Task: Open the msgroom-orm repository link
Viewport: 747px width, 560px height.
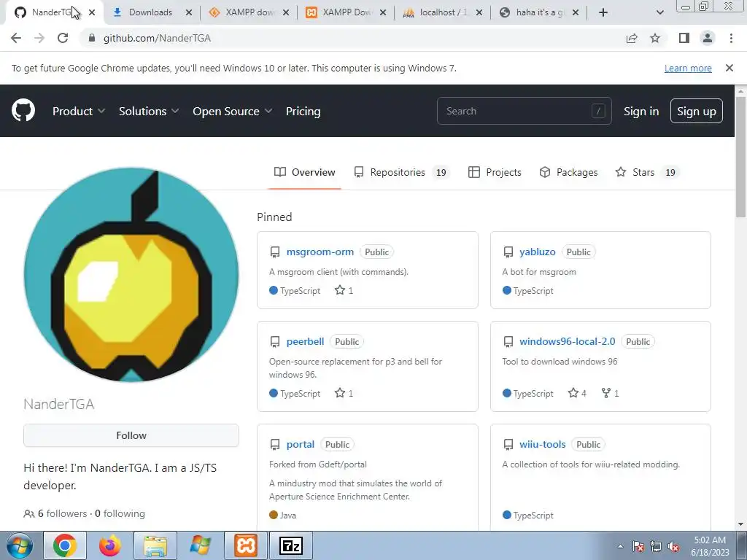Action: [320, 252]
